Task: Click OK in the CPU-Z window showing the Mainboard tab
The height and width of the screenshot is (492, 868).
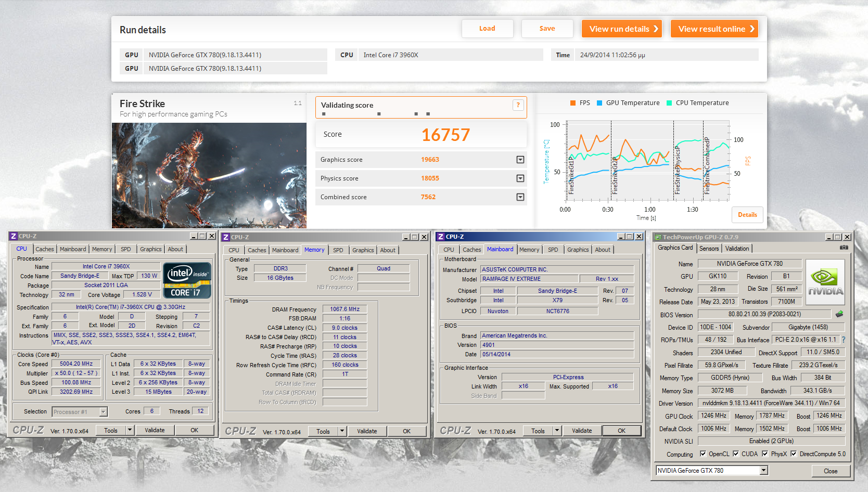Action: (x=621, y=431)
